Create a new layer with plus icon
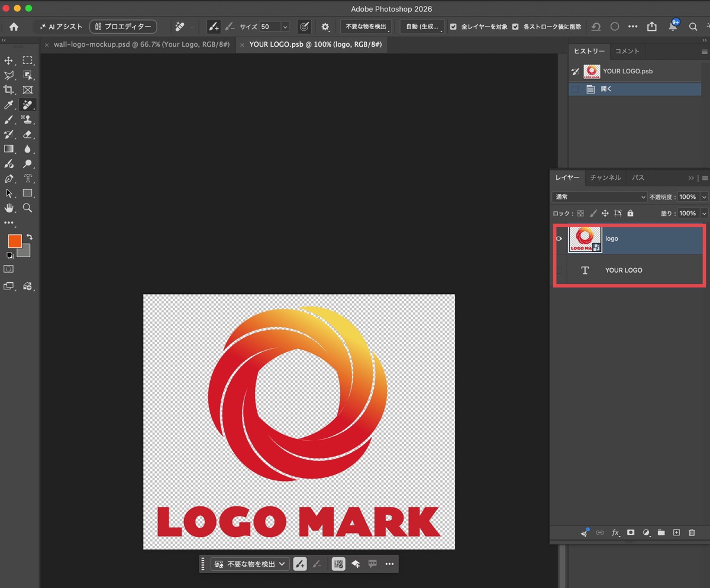 click(x=677, y=532)
